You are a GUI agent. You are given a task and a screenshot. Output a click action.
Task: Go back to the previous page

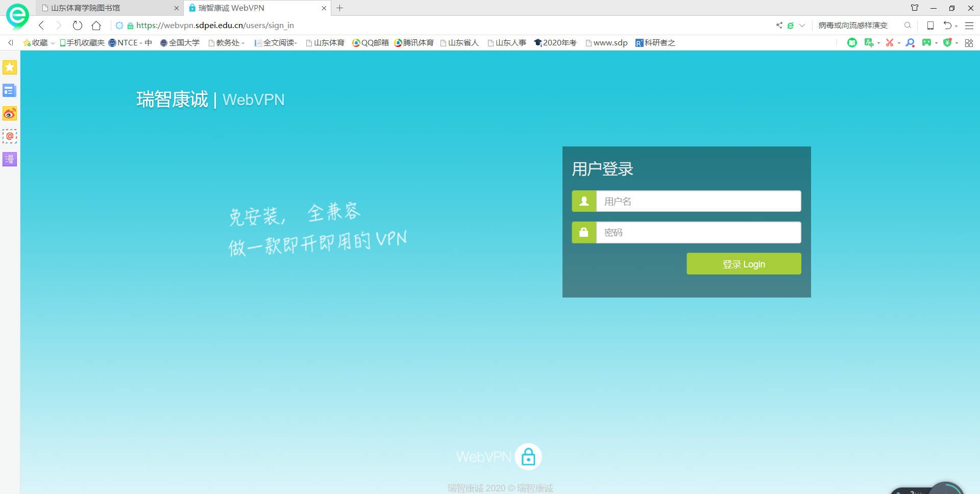coord(41,26)
